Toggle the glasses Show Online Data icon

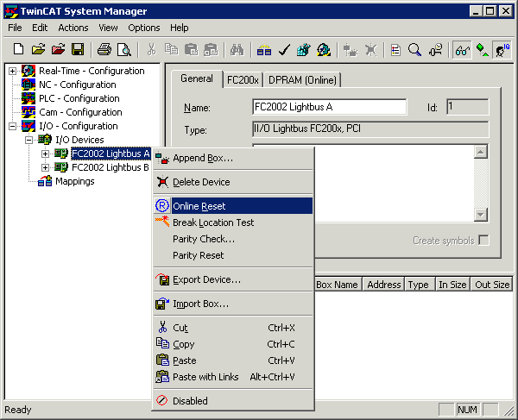click(462, 50)
